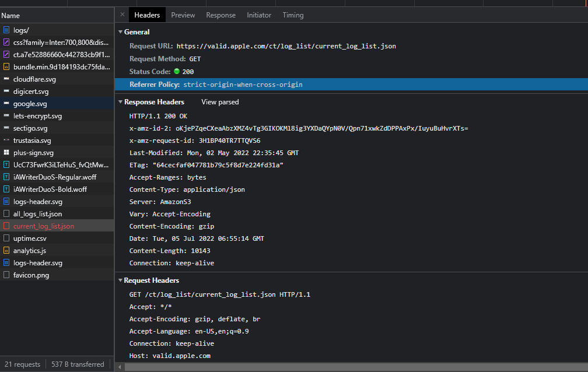Viewport: 588px width, 372px height.
Task: Collapse the Request Headers section
Action: 120,280
